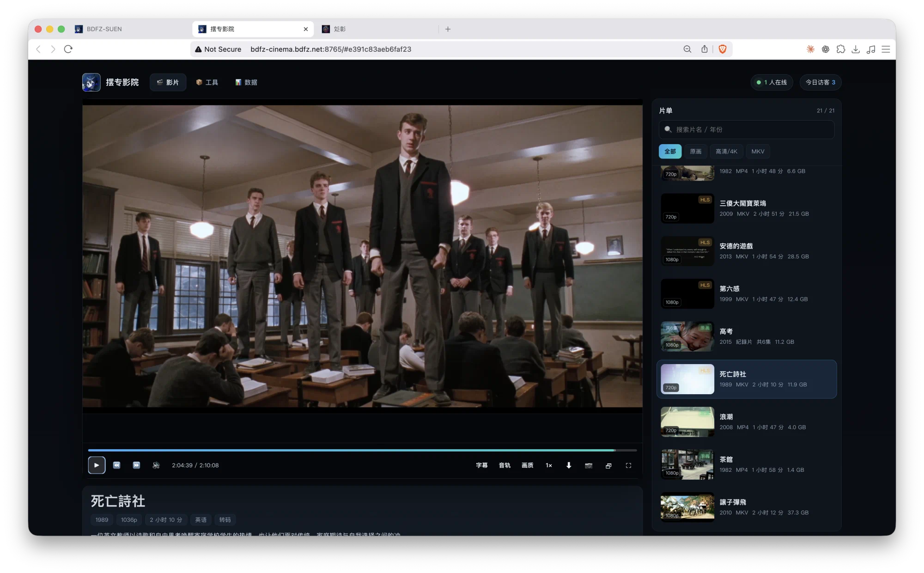Viewport: 924px width, 573px height.
Task: Select the 全部 filter chip
Action: (670, 151)
